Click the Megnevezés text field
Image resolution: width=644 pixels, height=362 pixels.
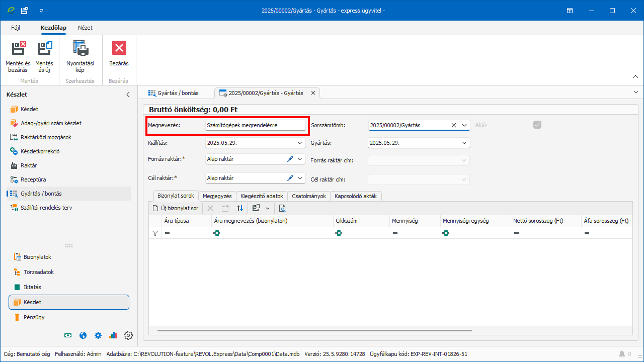pyautogui.click(x=256, y=125)
